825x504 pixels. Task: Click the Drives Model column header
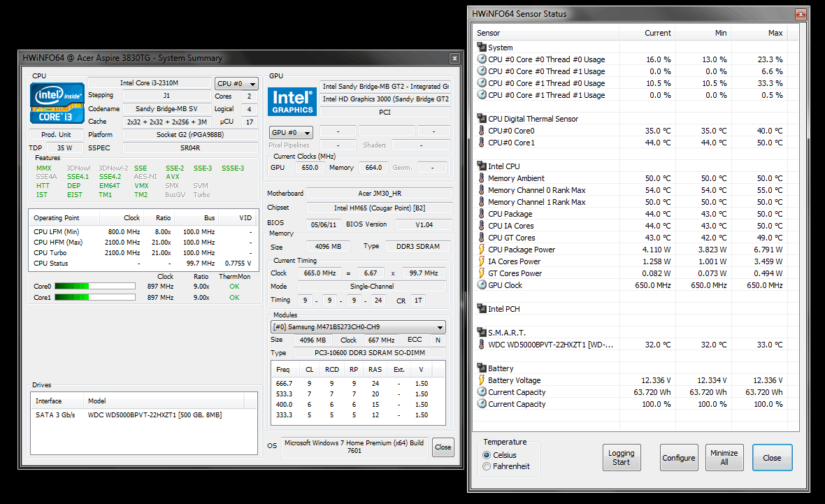(163, 401)
